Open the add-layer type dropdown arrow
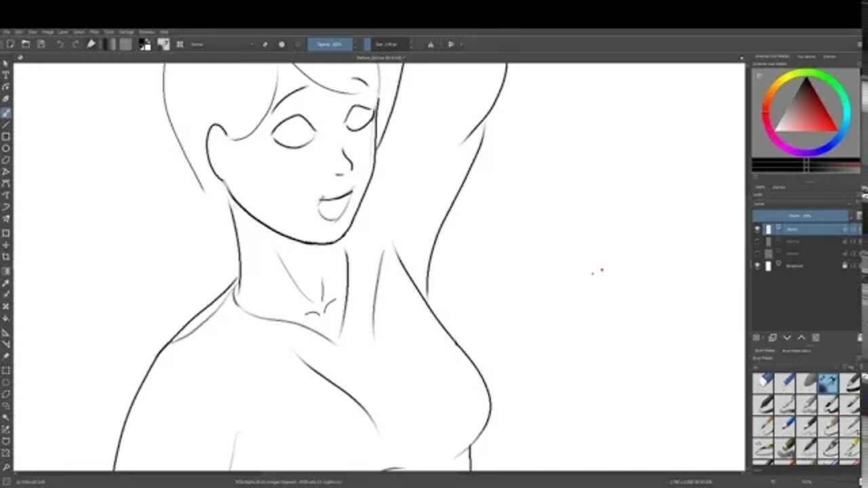The height and width of the screenshot is (488, 868). tap(763, 338)
